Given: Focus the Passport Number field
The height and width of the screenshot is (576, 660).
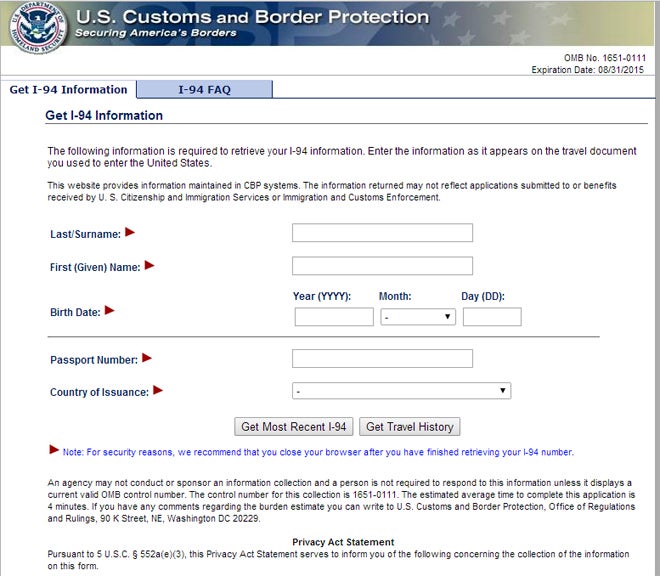Looking at the screenshot, I should tap(382, 358).
